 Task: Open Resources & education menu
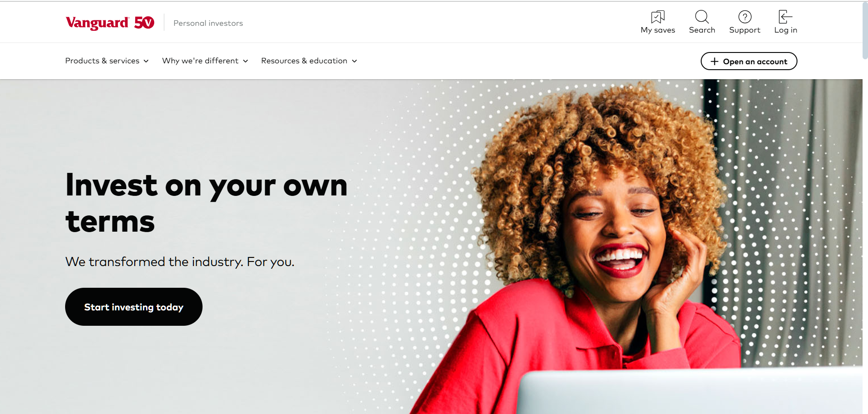click(x=309, y=61)
